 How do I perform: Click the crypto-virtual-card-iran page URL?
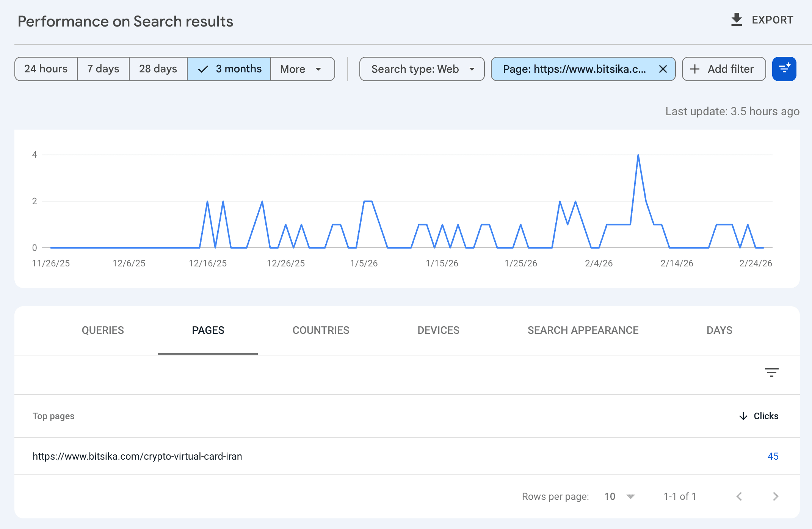(x=137, y=456)
